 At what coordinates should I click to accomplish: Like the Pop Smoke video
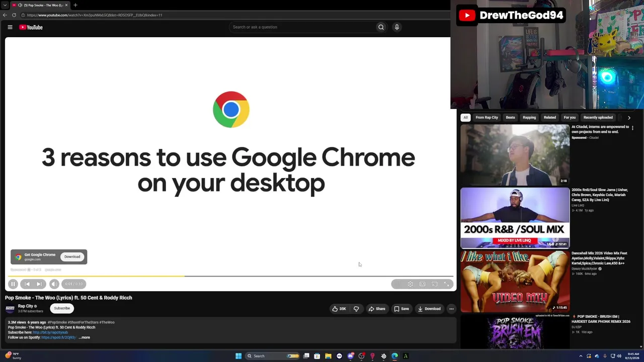click(x=339, y=309)
